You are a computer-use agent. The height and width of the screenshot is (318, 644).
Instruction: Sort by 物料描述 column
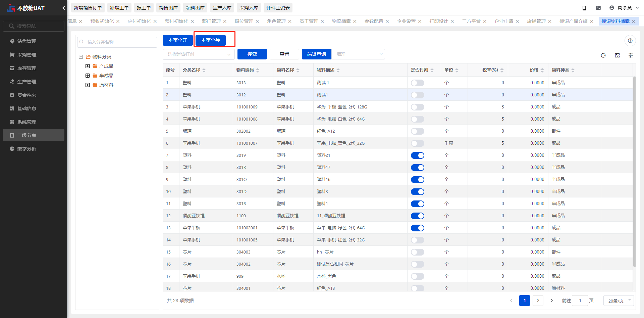338,70
